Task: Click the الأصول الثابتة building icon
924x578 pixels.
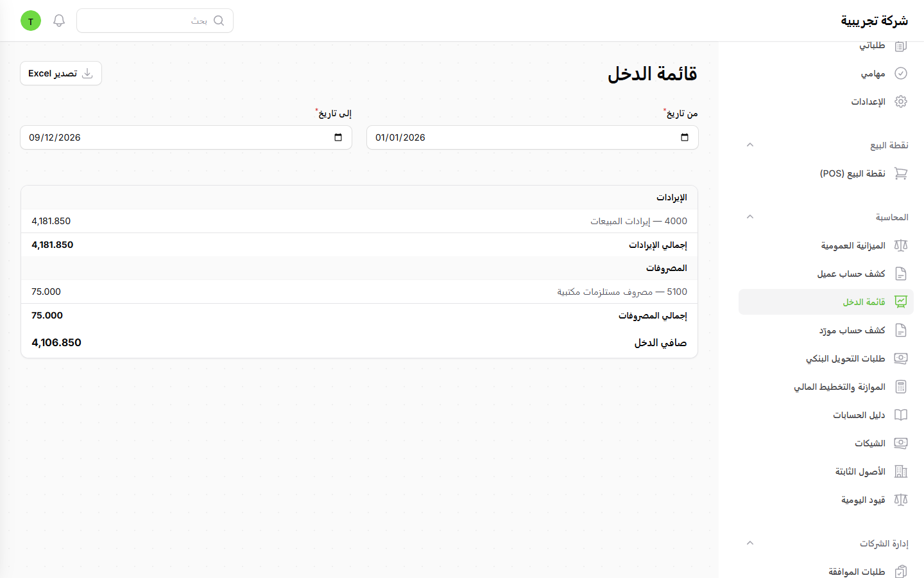Action: pos(901,471)
